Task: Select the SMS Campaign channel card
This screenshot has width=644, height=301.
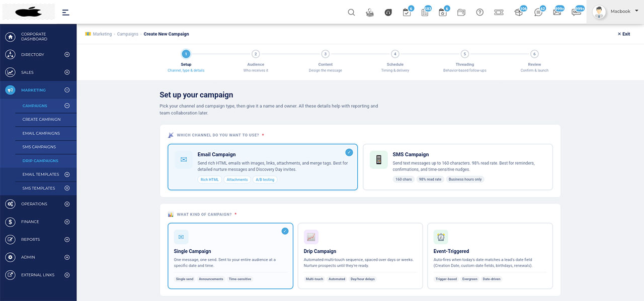Action: click(458, 167)
